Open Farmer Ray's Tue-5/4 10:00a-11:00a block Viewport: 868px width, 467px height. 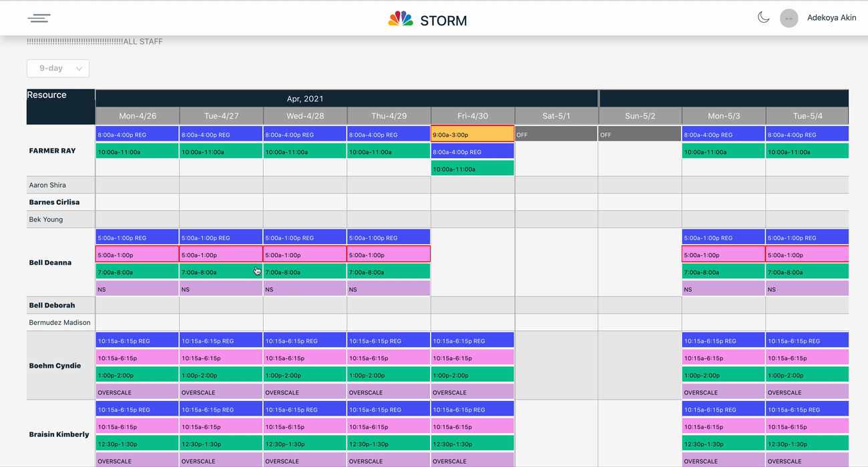[x=807, y=151]
